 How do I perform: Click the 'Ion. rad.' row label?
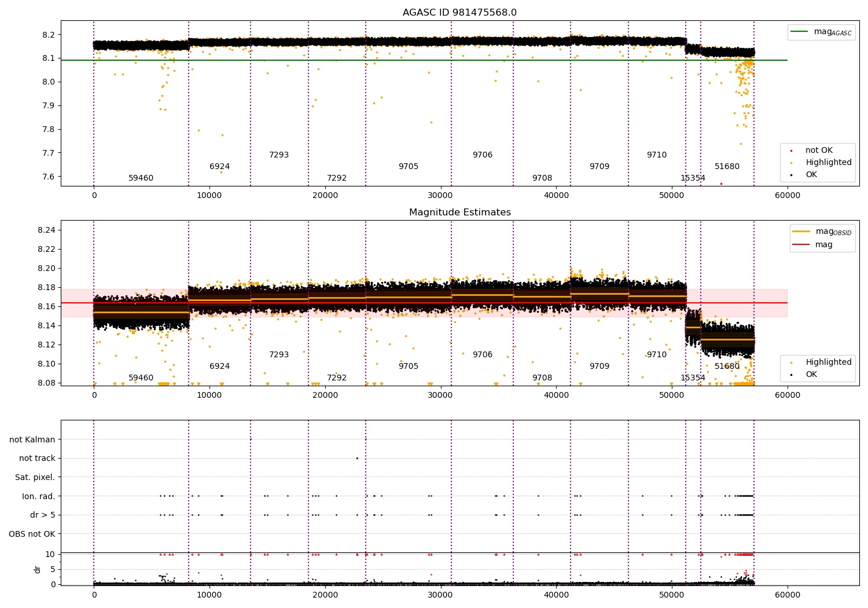(39, 496)
